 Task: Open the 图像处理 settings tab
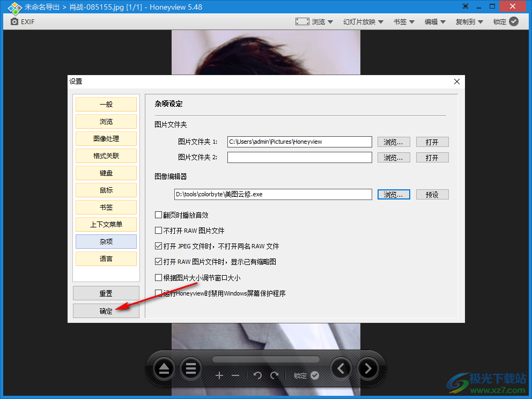coord(106,138)
